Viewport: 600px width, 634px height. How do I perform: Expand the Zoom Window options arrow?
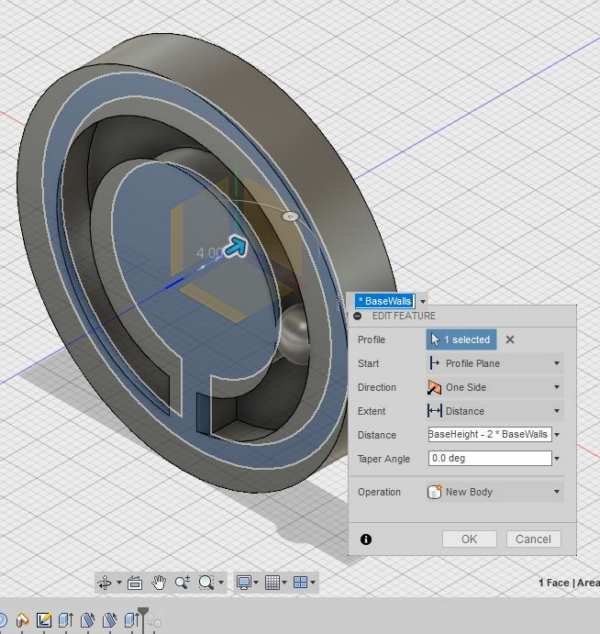pos(221,582)
